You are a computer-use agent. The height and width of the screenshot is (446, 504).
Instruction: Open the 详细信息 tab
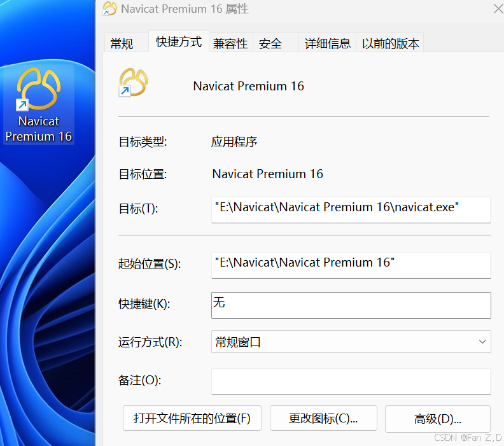pos(327,43)
